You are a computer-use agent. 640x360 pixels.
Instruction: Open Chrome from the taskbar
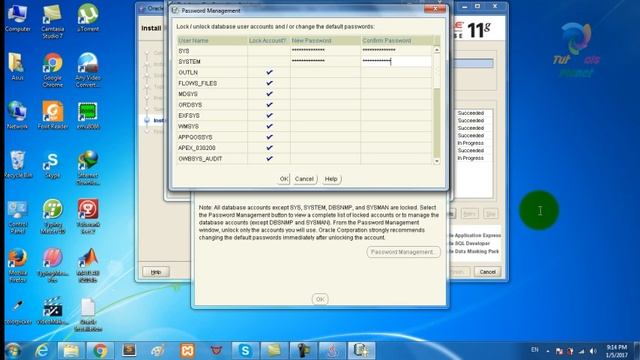tap(100, 351)
